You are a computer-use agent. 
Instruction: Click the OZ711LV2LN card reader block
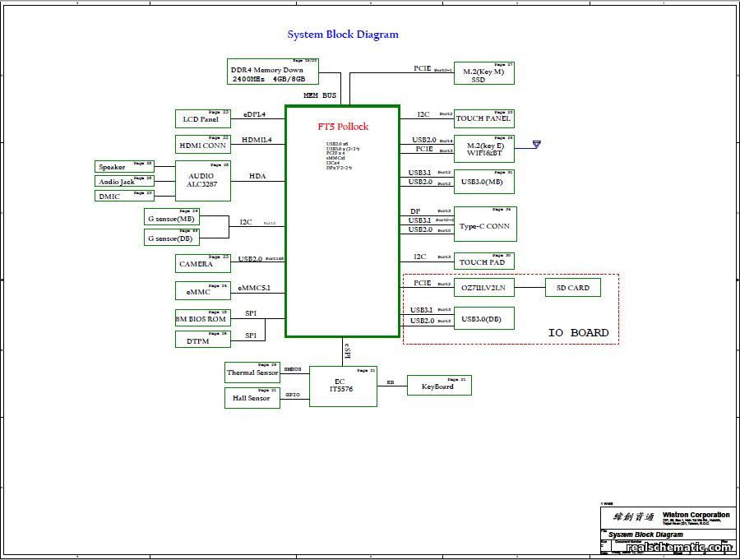tap(484, 287)
